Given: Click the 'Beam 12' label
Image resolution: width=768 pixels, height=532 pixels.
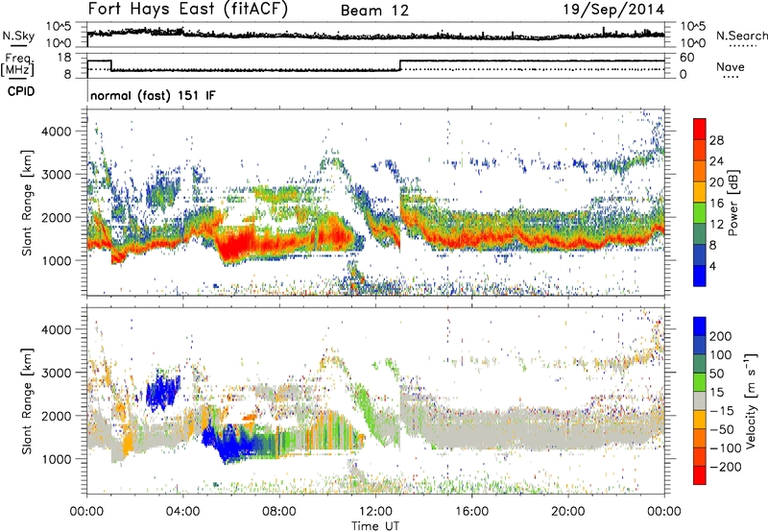Looking at the screenshot, I should pyautogui.click(x=374, y=11).
